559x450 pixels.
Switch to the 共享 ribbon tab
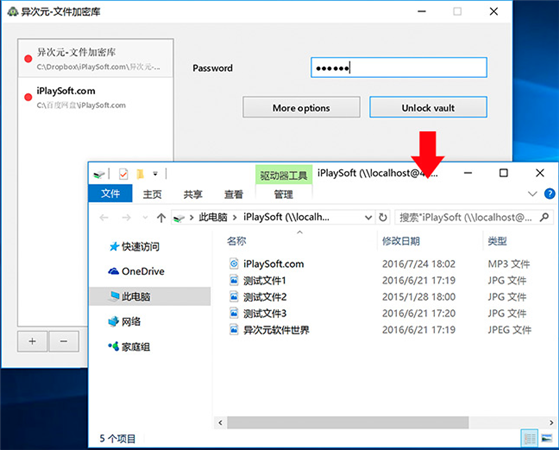click(x=193, y=194)
